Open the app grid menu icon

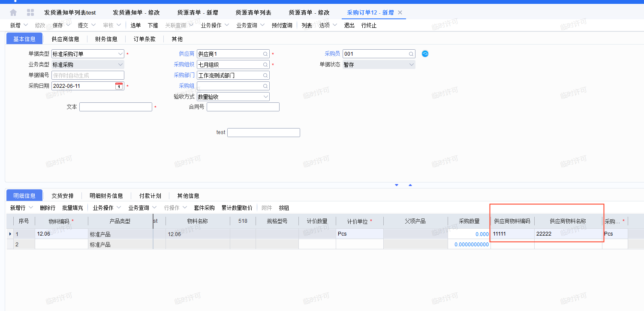click(x=30, y=12)
